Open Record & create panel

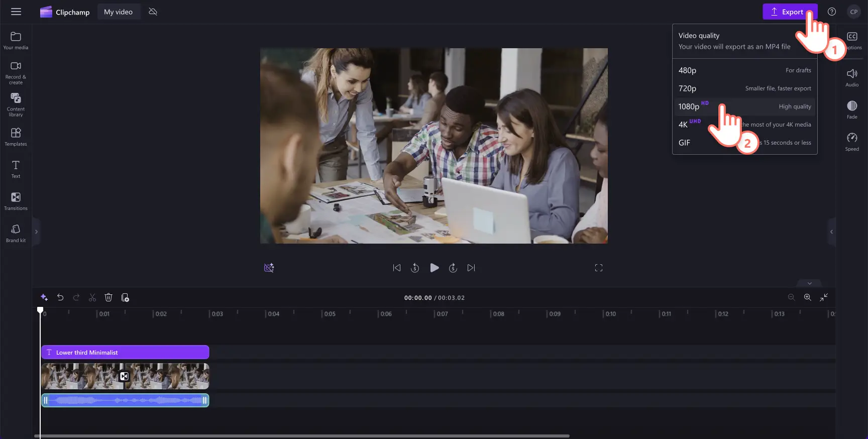click(16, 73)
